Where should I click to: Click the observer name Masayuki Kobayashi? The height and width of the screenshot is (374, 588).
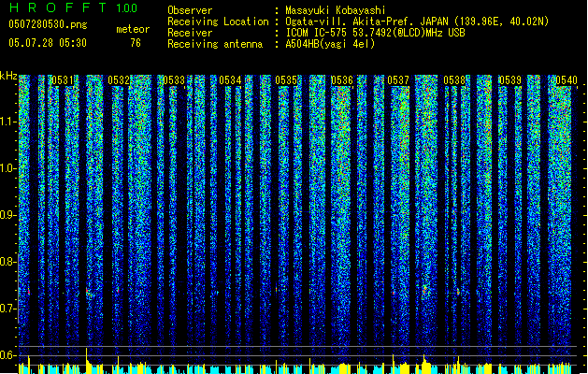(336, 10)
